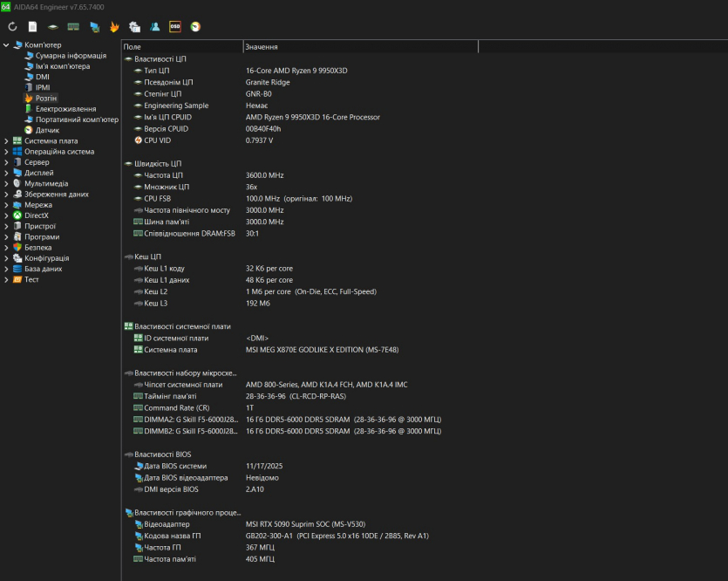Open the Датчик sensor page
This screenshot has height=581, width=728.
[x=47, y=130]
